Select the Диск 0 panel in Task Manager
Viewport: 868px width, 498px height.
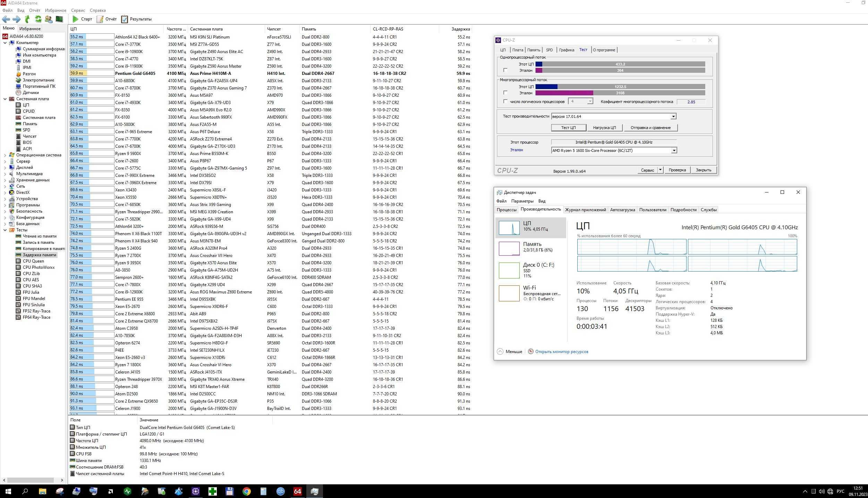(x=531, y=270)
